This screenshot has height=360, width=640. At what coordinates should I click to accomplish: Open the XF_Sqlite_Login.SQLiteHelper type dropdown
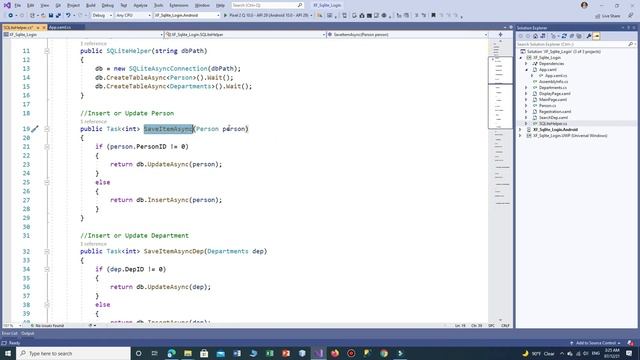(x=245, y=35)
